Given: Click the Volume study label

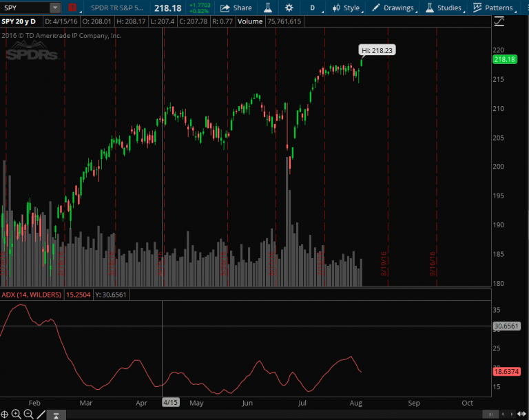Looking at the screenshot, I should coord(249,21).
